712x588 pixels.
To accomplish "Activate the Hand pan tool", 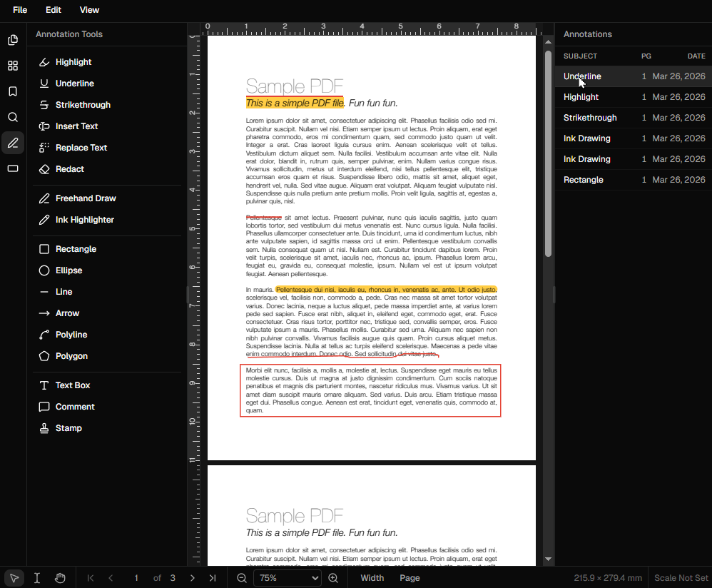I will click(x=61, y=577).
